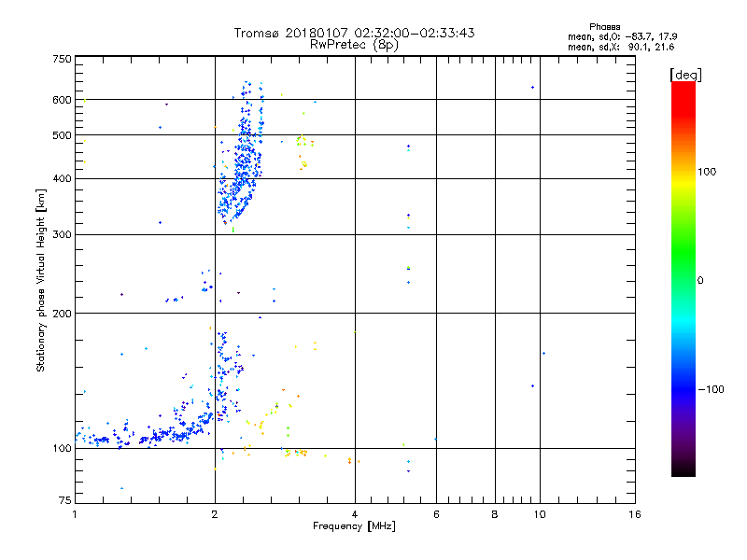Click the y-axis '75' tick label
This screenshot has height=560, width=747.
point(65,500)
